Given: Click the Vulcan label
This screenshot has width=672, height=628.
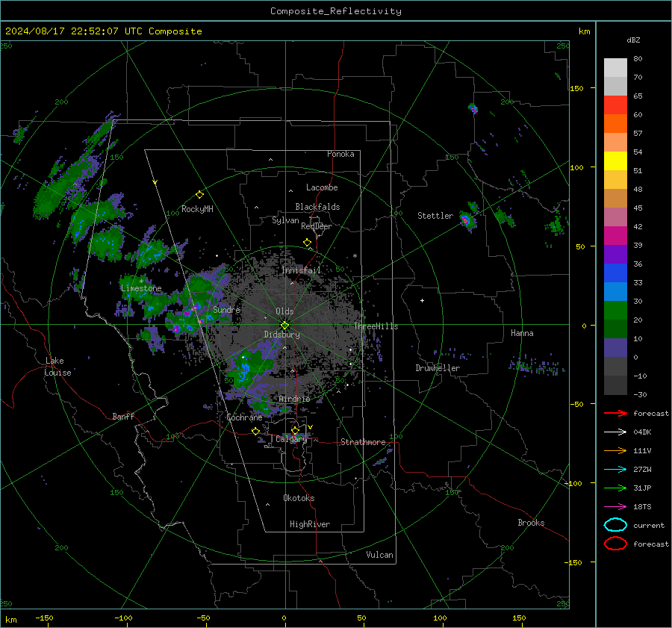Looking at the screenshot, I should (x=379, y=555).
